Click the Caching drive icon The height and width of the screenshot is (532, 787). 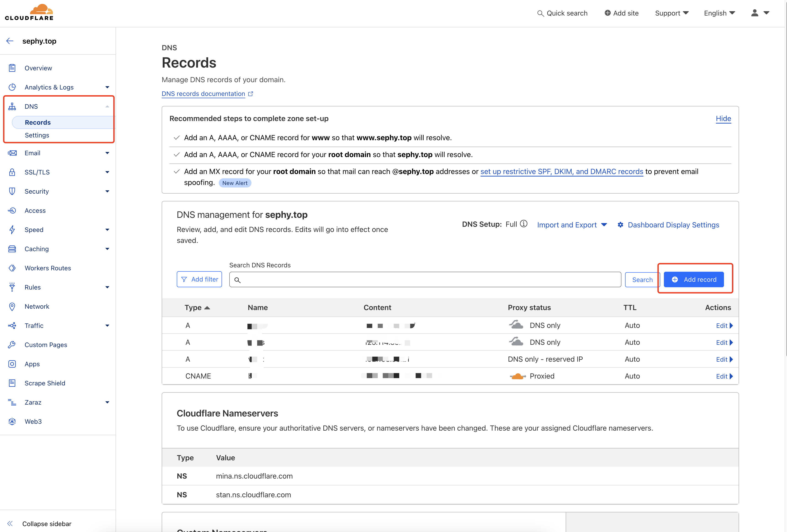(12, 249)
